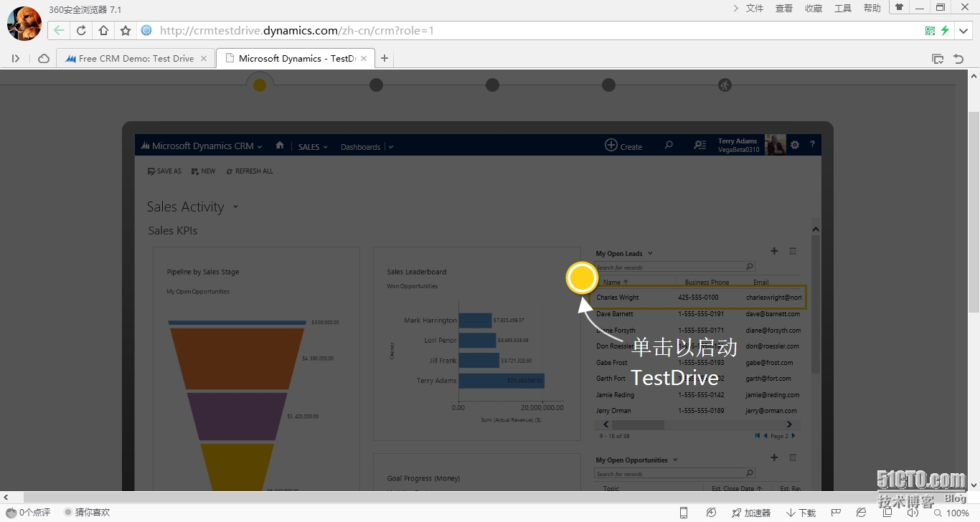Click the Create plus button in CRM bar
The image size is (980, 522).
click(623, 146)
